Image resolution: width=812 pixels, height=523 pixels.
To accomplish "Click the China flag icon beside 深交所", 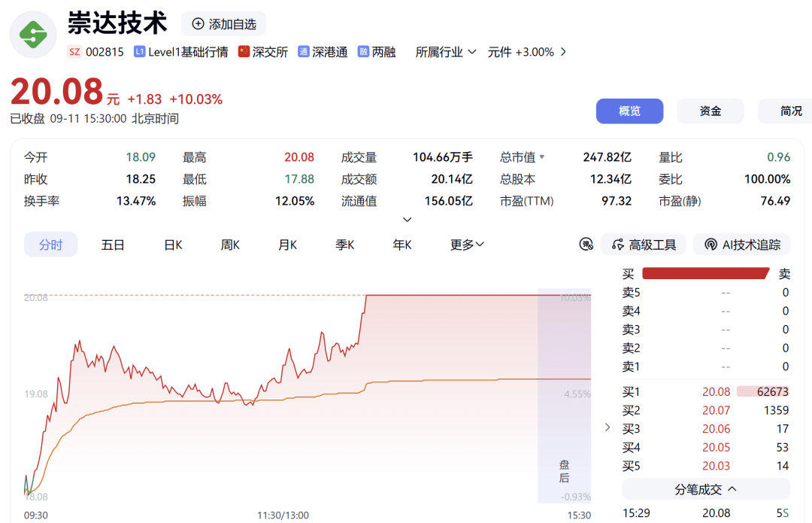I will (x=244, y=52).
